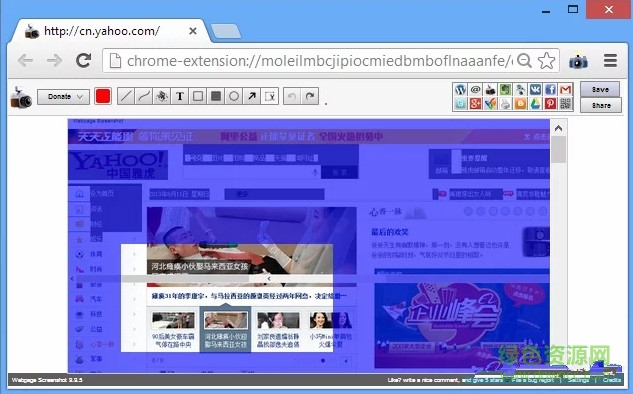Redo the last edit
This screenshot has height=394, width=633.
310,96
